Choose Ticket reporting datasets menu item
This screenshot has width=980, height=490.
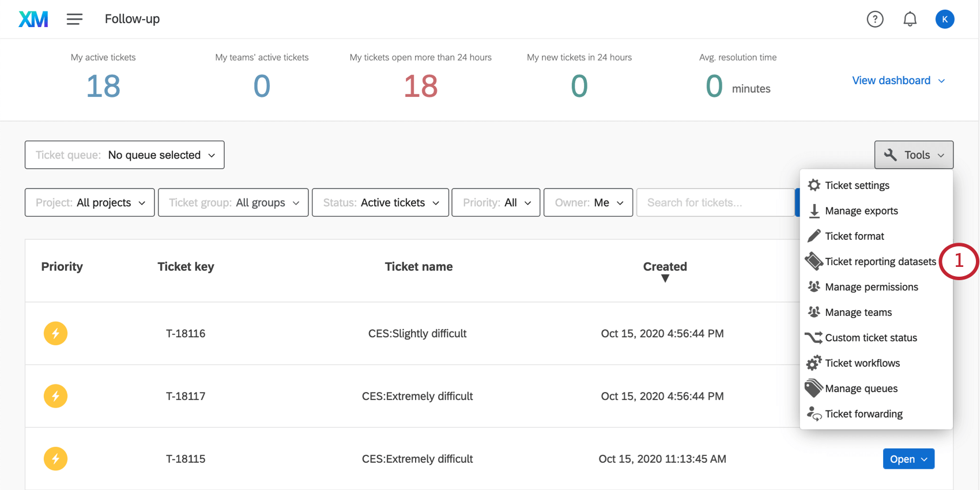880,261
